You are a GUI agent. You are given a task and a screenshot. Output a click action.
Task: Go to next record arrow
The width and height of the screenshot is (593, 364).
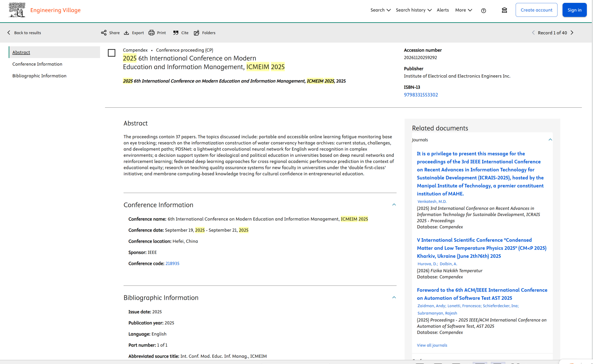[572, 33]
